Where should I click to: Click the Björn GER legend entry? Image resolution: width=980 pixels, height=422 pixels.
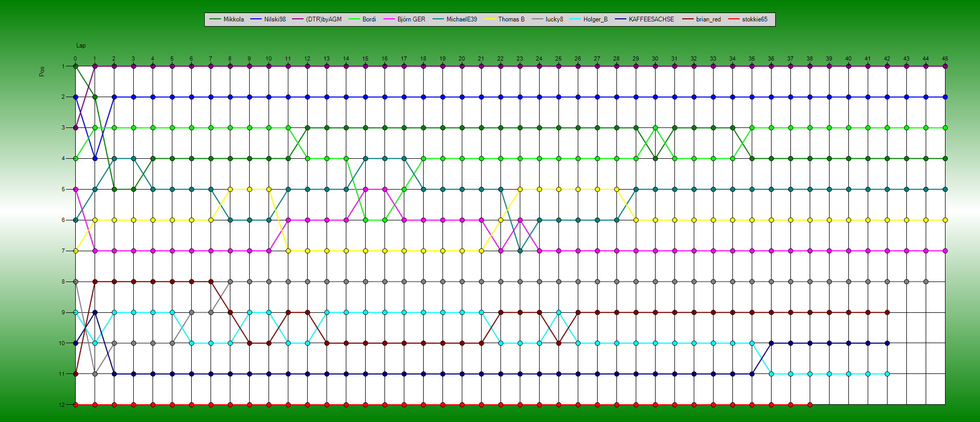411,19
